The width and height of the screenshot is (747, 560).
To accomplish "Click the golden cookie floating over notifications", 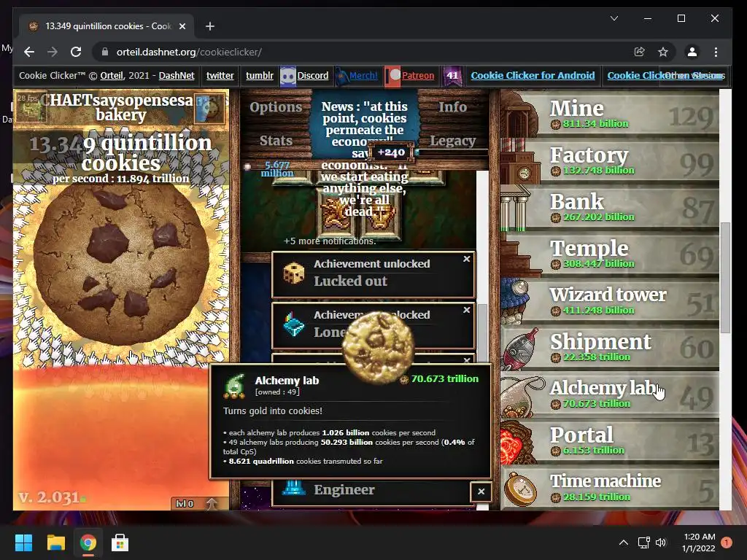I will point(379,347).
